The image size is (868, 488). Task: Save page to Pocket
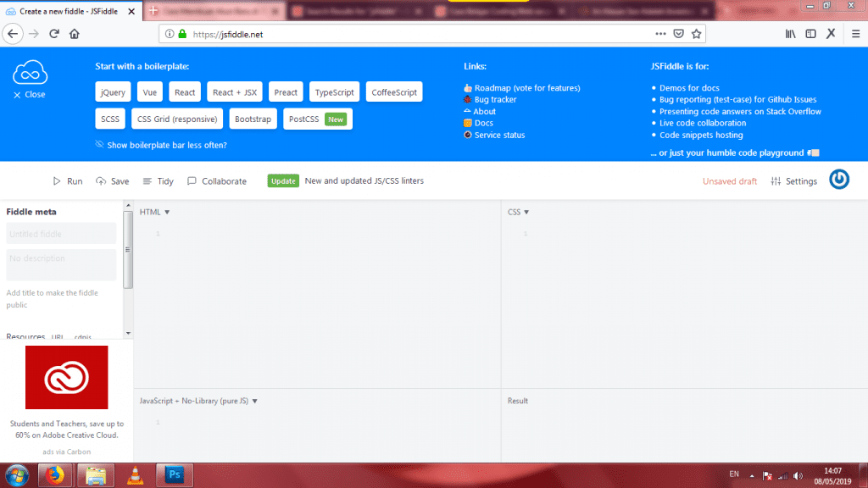679,34
